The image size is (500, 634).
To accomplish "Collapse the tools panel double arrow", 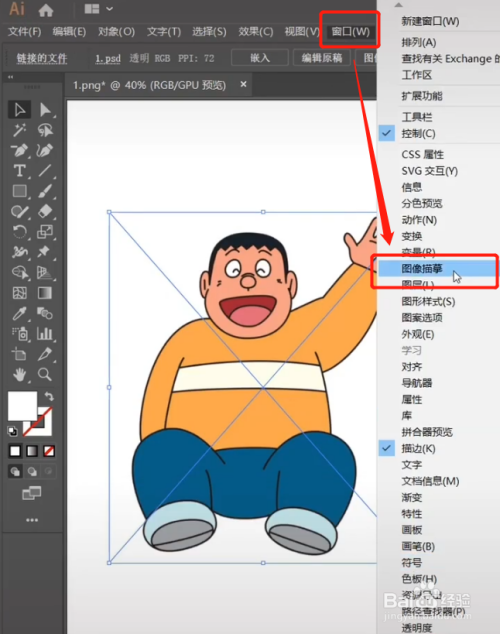I will click(x=11, y=77).
